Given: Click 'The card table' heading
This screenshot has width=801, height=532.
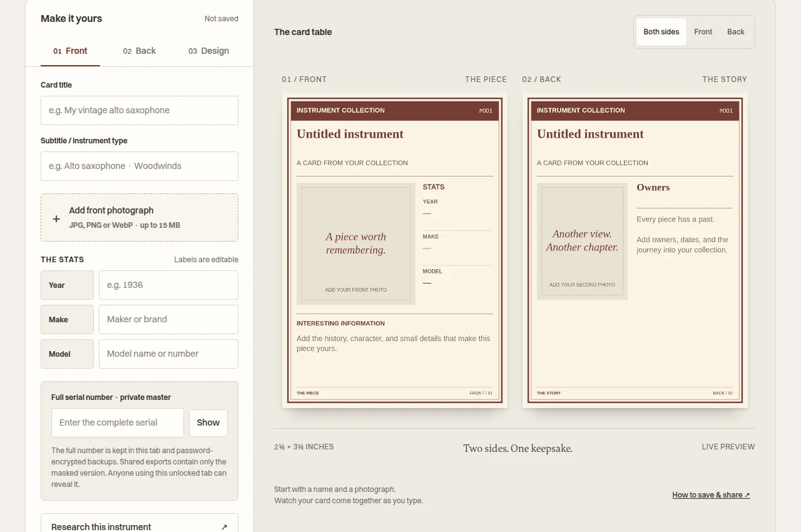Looking at the screenshot, I should coord(303,32).
